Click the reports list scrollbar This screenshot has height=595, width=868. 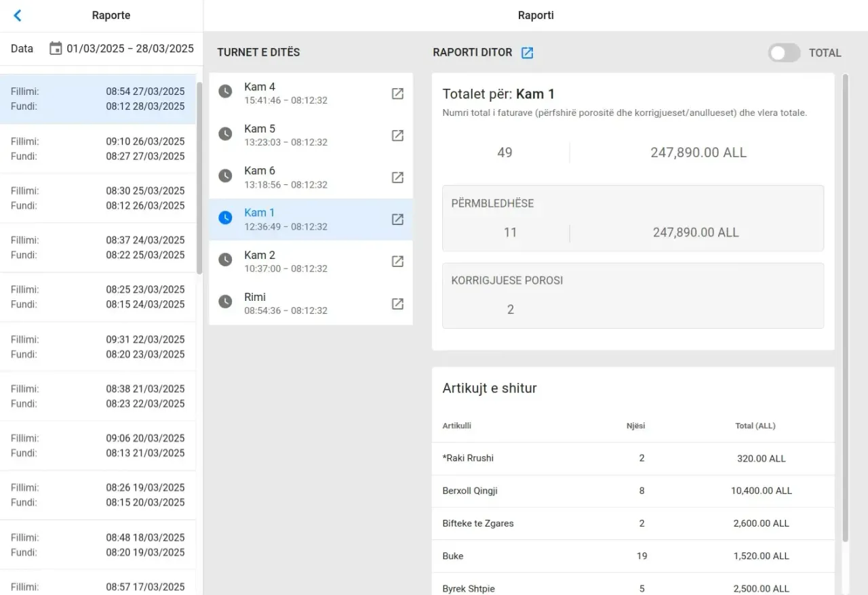click(199, 178)
